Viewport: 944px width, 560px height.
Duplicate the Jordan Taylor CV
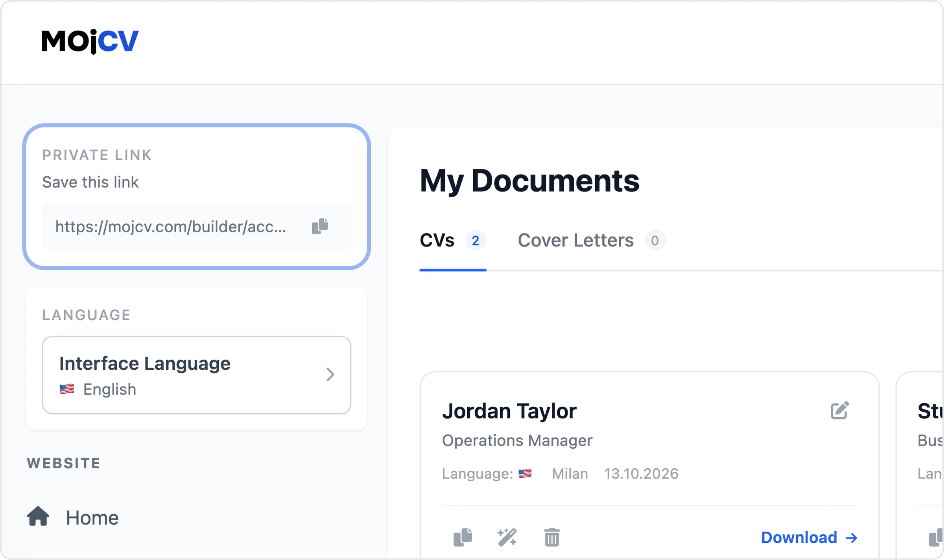[x=463, y=537]
